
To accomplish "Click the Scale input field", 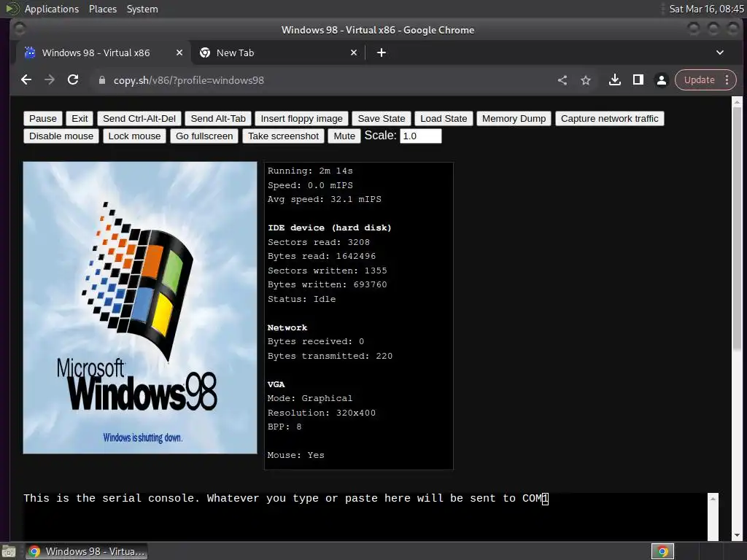I will point(421,136).
